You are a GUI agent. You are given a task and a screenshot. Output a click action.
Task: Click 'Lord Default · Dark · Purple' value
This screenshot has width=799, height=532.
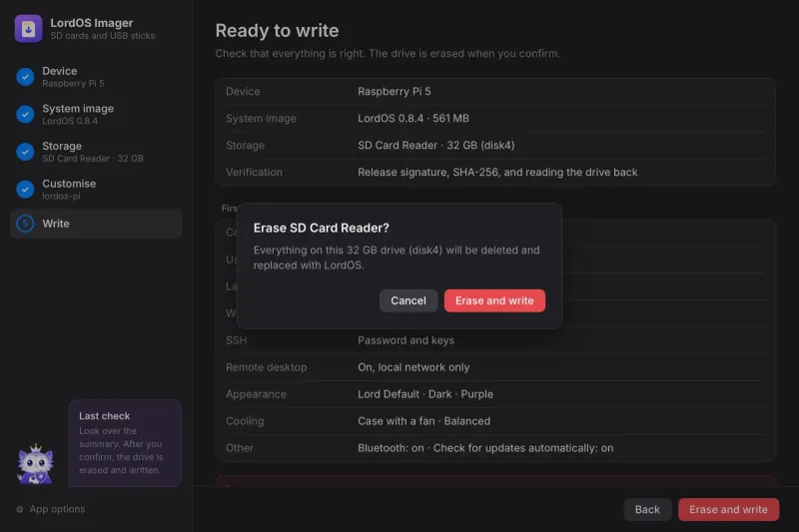[425, 394]
